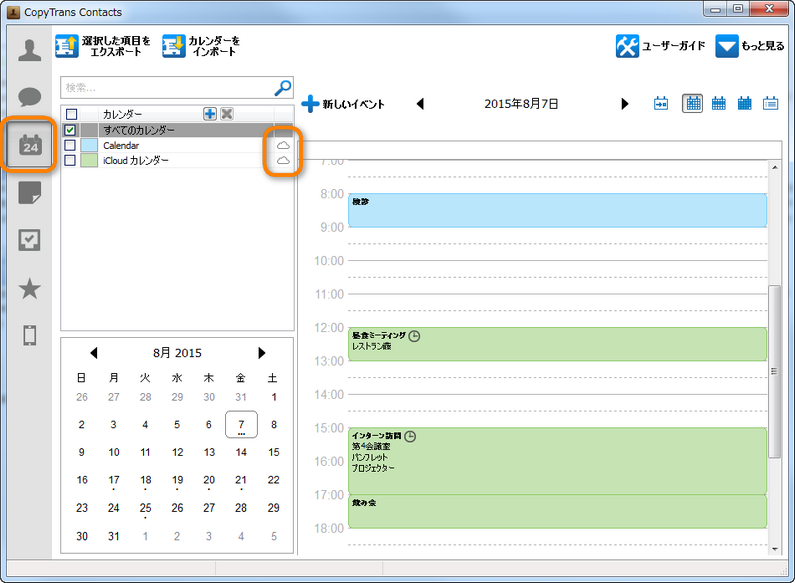Open the device phone sidebar section

(x=29, y=336)
